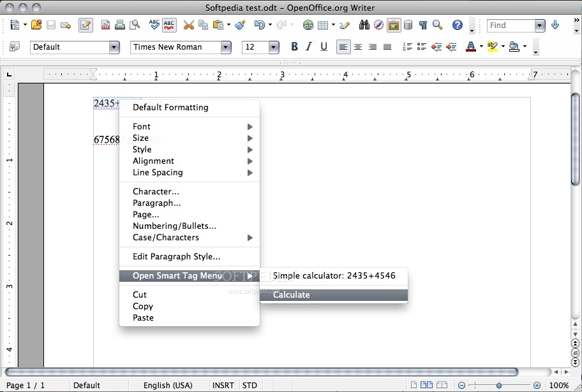Screen dimensions: 582x392
Task: Click the New document icon
Action: (15, 25)
